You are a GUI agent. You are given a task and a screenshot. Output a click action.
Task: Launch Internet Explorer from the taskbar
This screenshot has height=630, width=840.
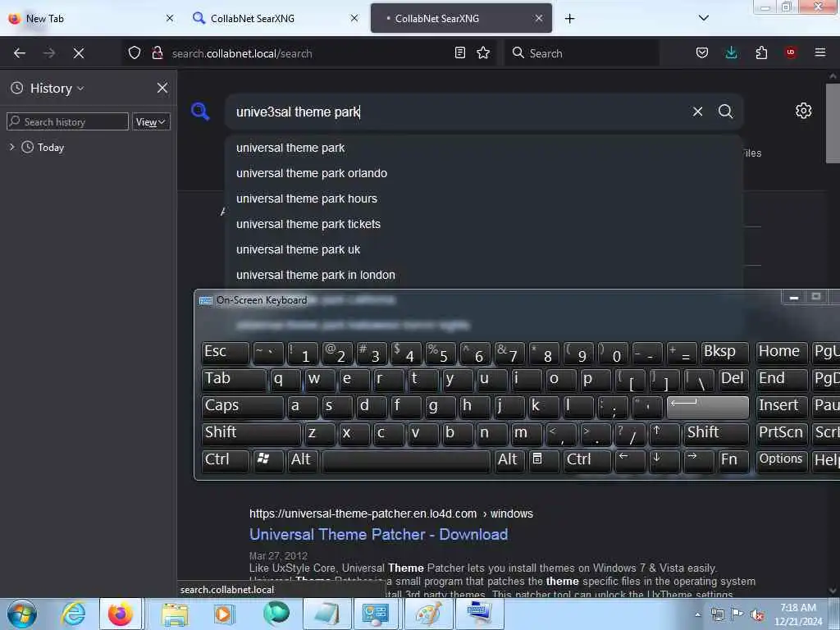tap(73, 614)
